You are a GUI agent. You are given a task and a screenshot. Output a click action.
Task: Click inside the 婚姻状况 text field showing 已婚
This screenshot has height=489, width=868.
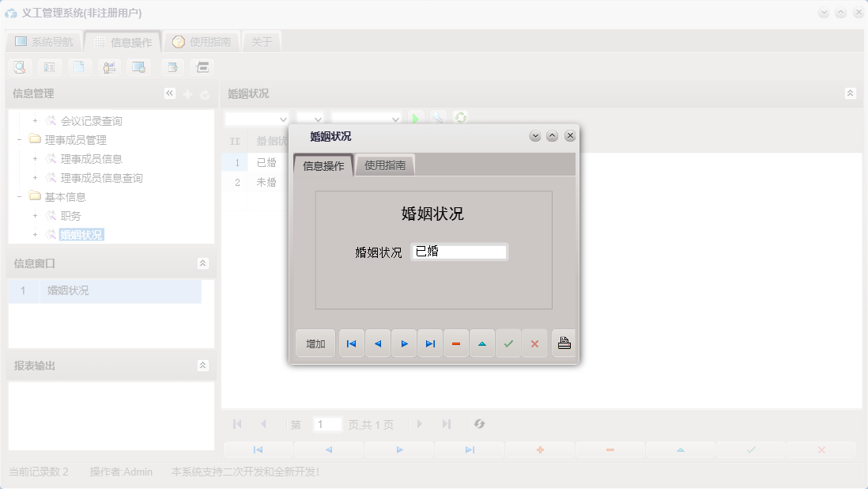pos(459,252)
